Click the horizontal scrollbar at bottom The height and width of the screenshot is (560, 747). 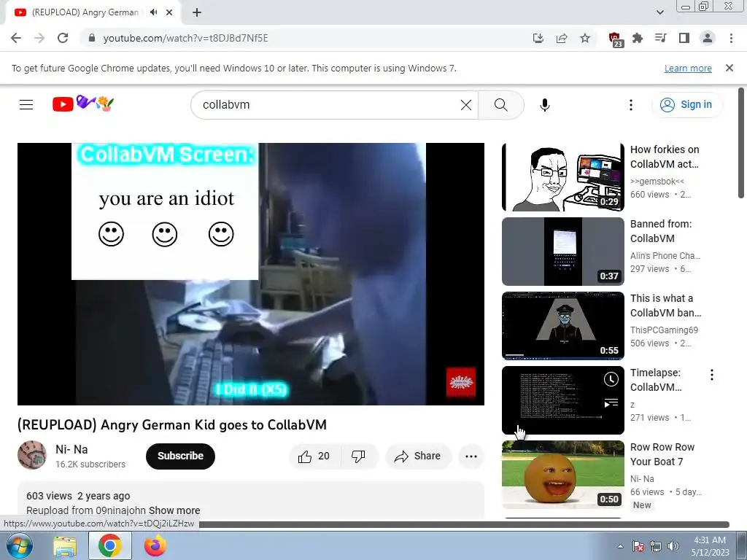(x=465, y=525)
